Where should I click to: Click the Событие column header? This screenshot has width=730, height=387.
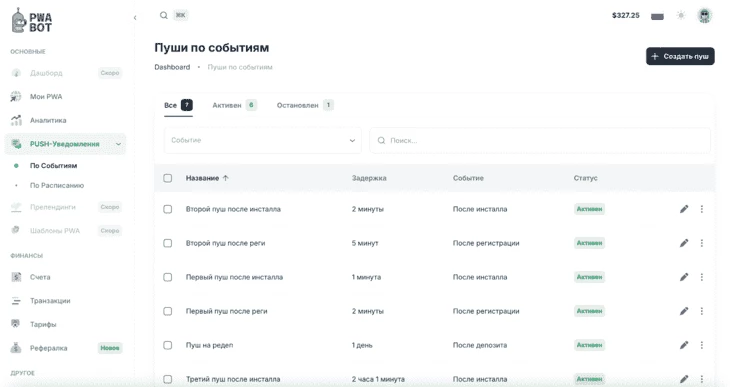click(468, 178)
